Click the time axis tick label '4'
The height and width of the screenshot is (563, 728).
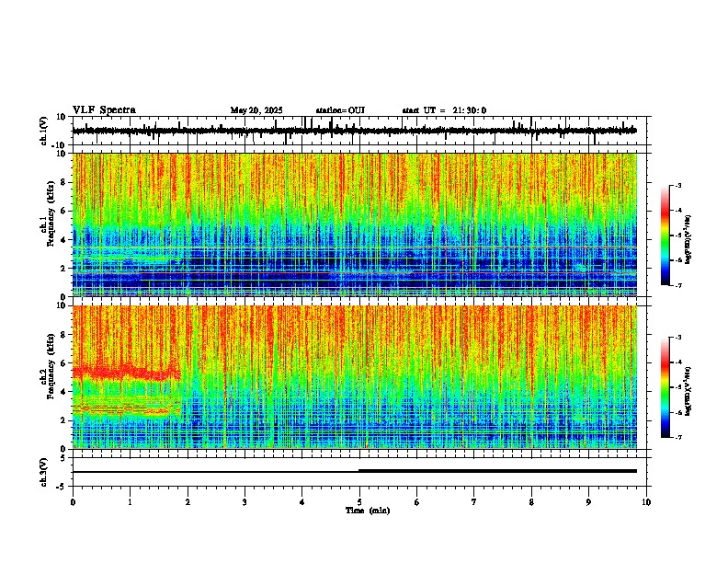tap(301, 502)
